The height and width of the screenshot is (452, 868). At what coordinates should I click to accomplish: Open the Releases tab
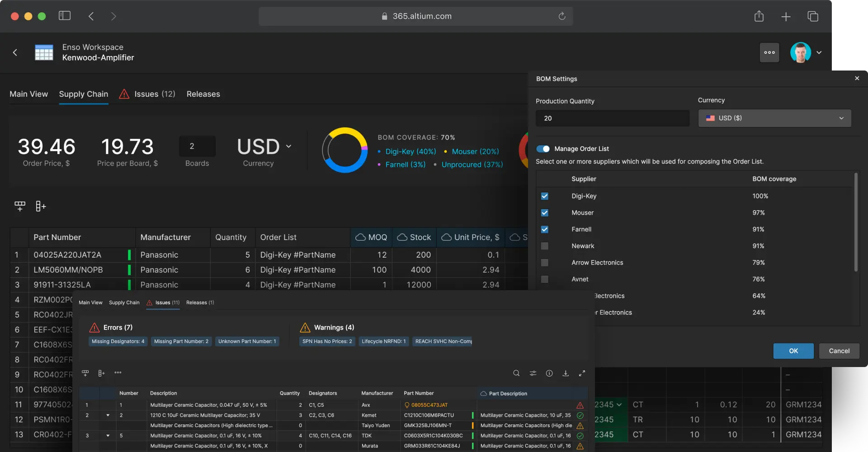(x=203, y=94)
